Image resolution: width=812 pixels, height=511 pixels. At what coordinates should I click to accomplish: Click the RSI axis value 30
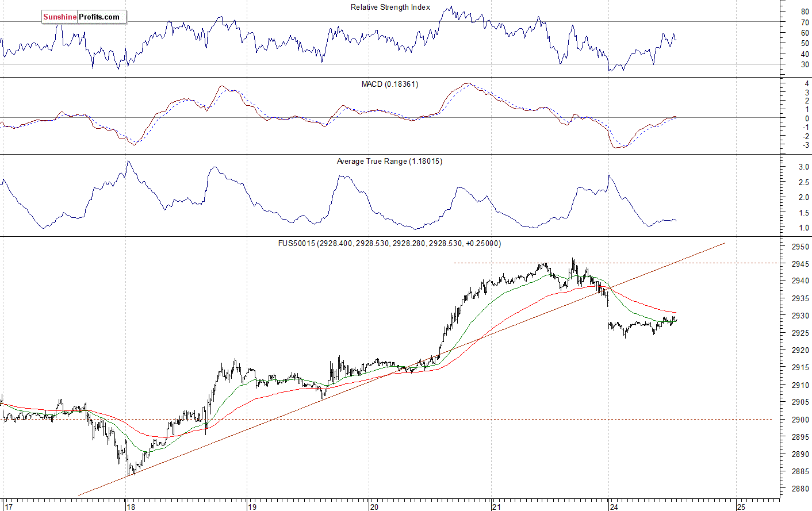805,64
